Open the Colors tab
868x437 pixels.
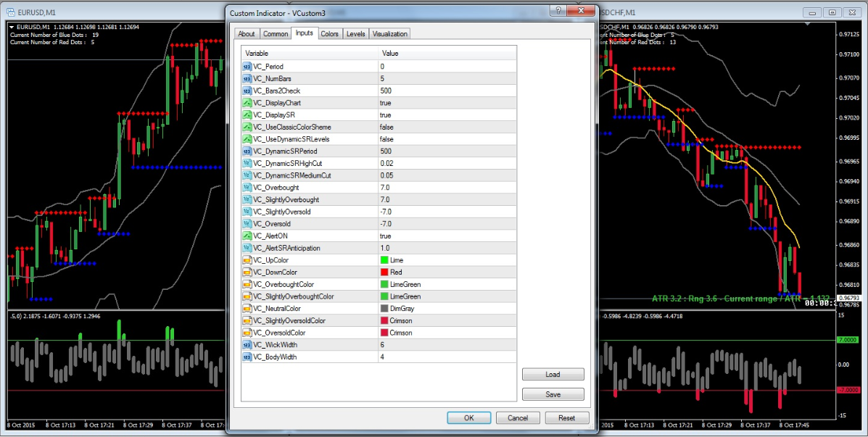329,34
